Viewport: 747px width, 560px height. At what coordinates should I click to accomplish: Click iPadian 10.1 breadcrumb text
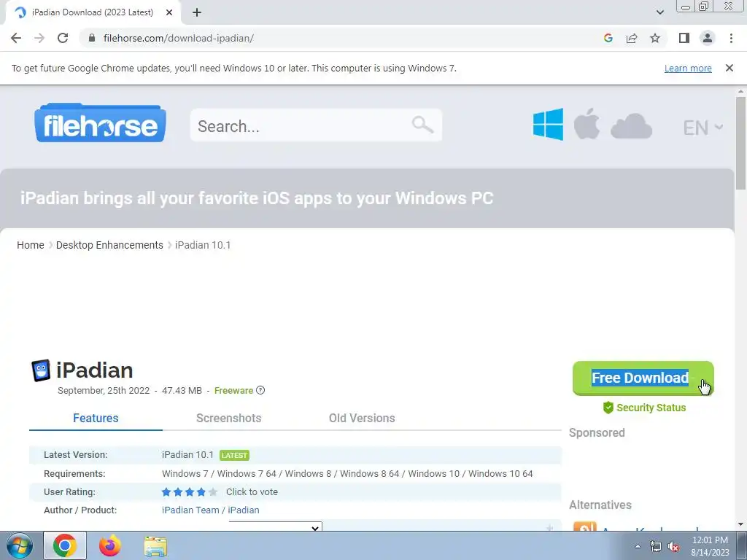point(203,245)
